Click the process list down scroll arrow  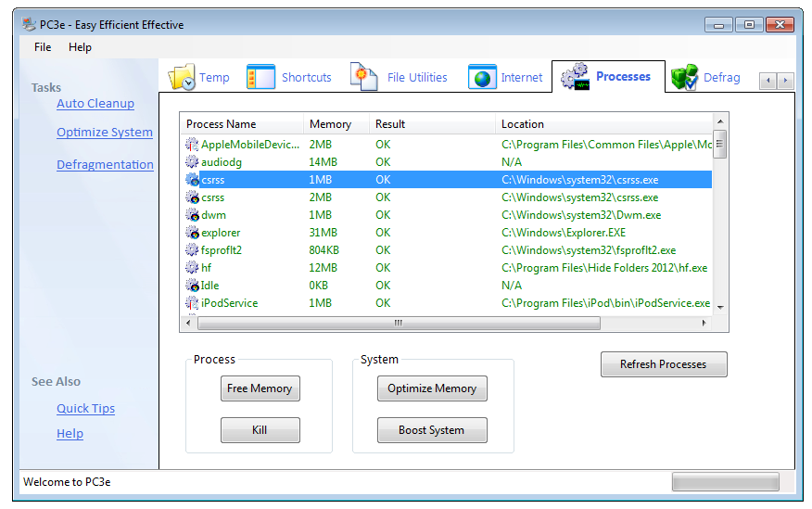tap(720, 308)
